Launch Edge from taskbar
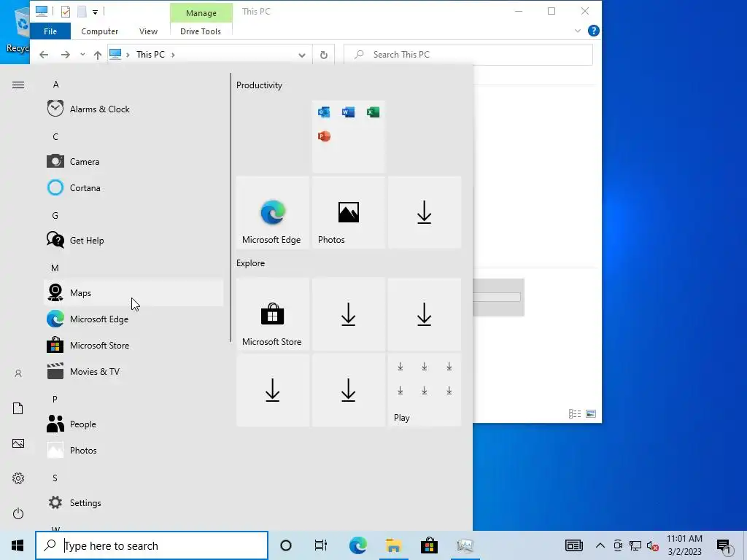 (x=357, y=545)
